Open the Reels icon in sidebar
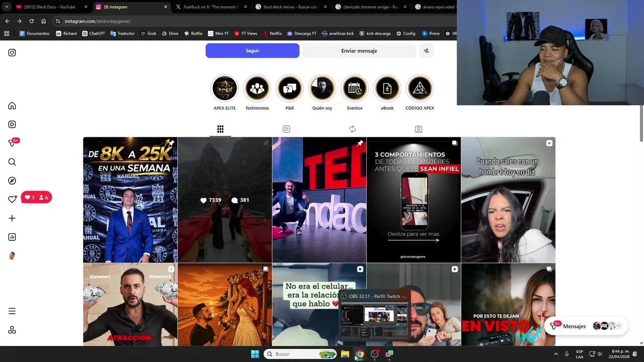The image size is (644, 362). click(12, 125)
